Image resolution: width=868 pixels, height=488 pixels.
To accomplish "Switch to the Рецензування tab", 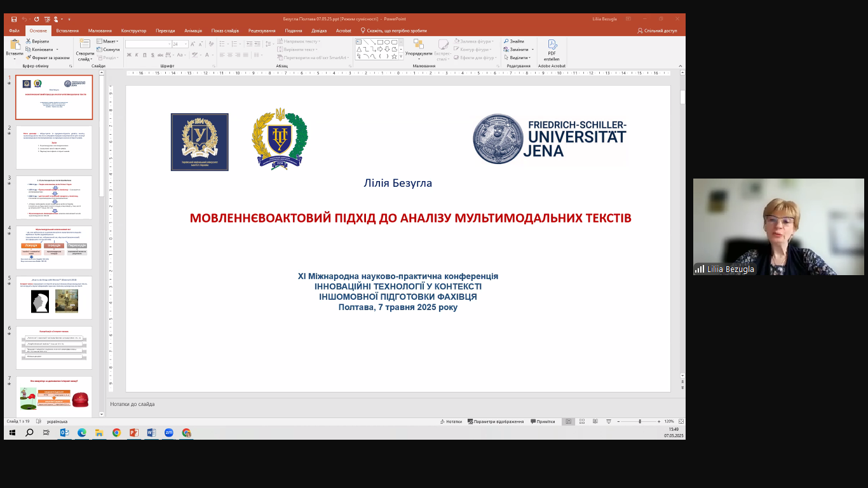I will click(x=262, y=30).
